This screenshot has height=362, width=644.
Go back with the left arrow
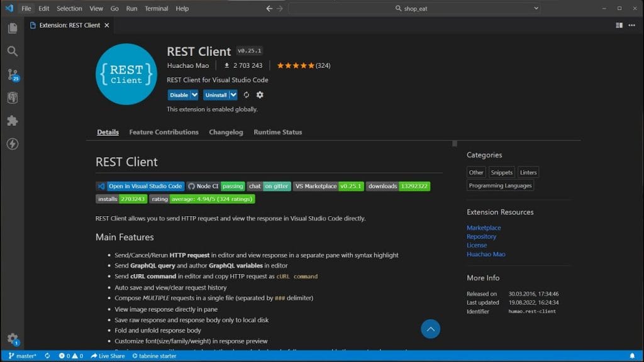[269, 8]
